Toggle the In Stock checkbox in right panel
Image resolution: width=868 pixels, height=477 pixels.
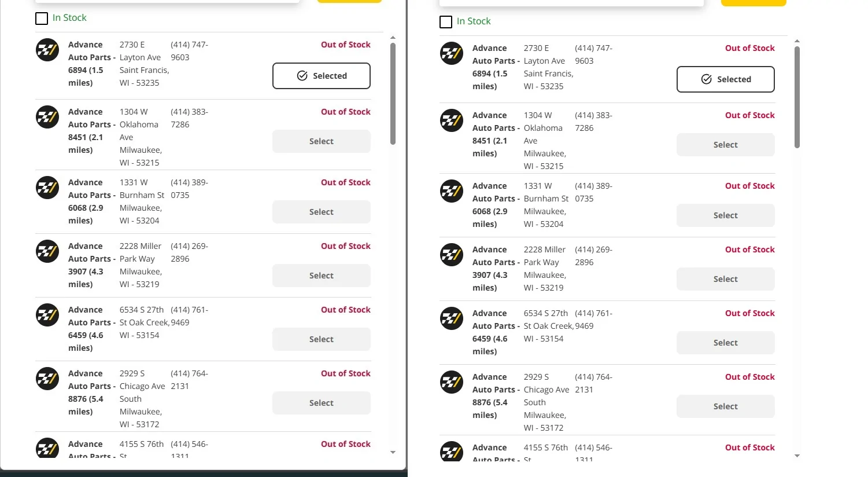[x=446, y=22]
